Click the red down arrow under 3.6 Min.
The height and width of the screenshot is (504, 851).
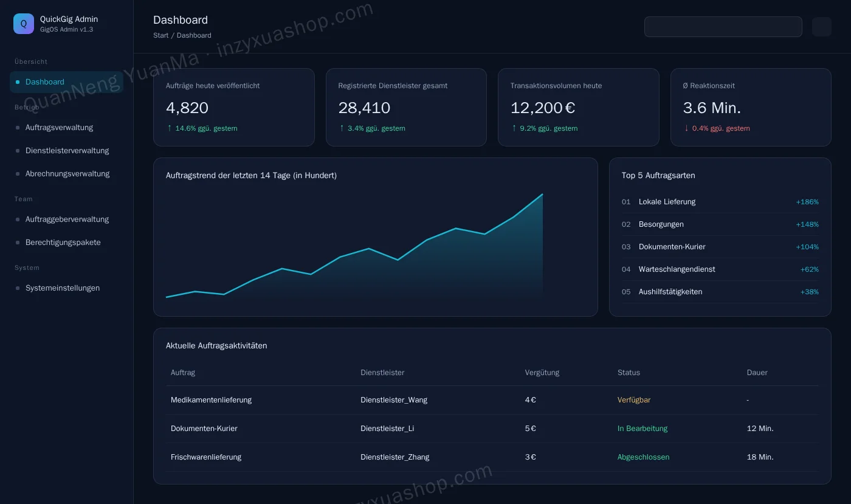click(686, 128)
